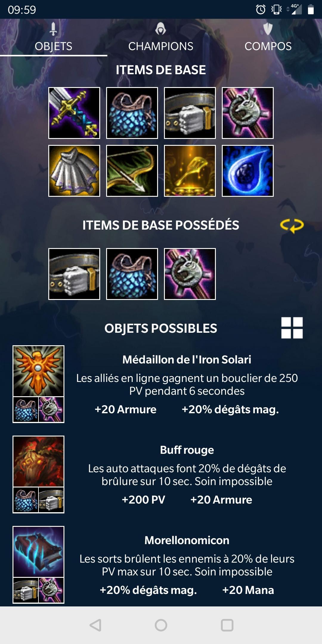Tap the Android back navigation button
322x644 pixels.
pos(95,625)
